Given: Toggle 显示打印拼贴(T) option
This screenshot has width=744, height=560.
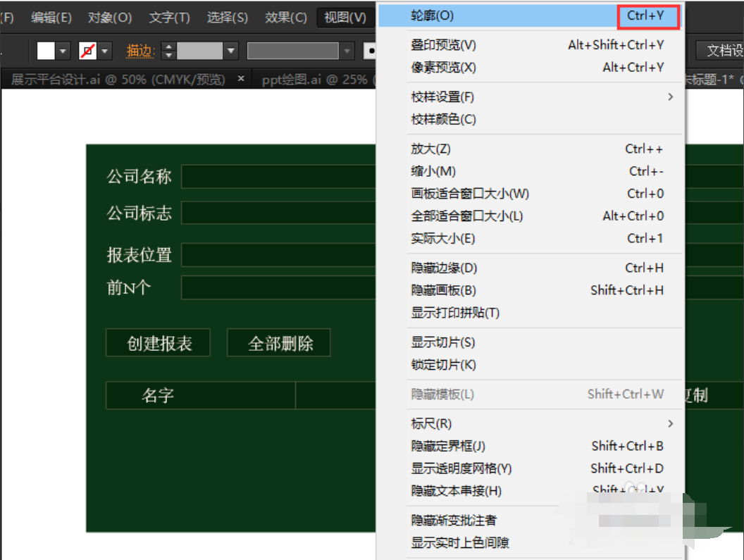Looking at the screenshot, I should click(x=530, y=313).
